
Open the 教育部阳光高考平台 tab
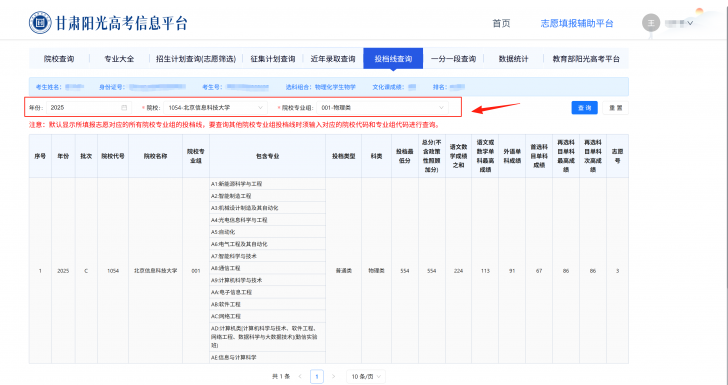tap(586, 59)
